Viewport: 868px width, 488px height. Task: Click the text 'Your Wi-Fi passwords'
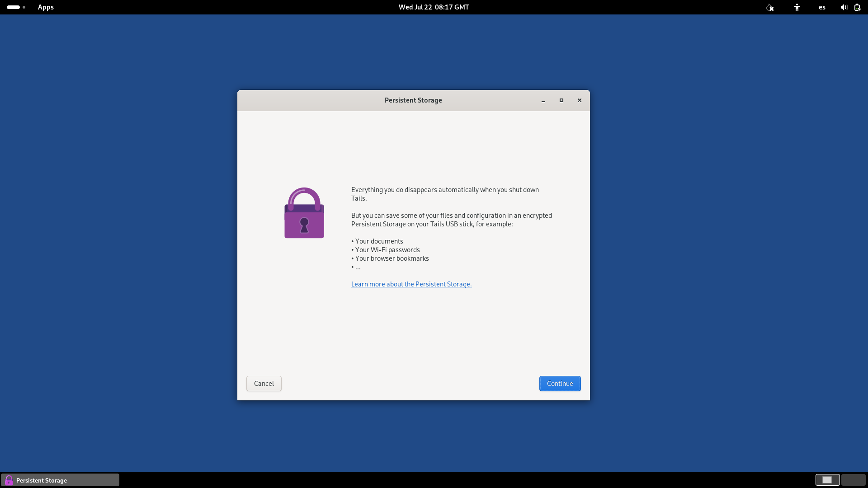click(387, 250)
